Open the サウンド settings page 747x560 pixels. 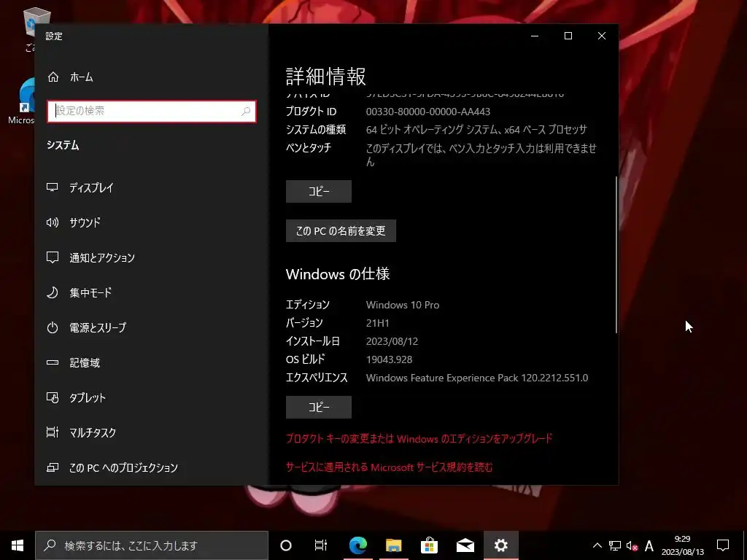pyautogui.click(x=152, y=222)
